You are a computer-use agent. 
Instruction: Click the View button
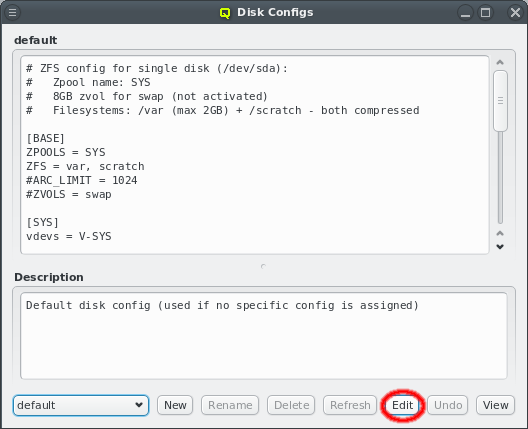(495, 405)
